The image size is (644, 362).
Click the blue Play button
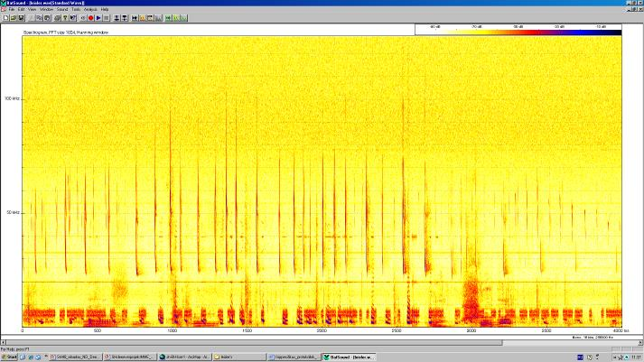pos(98,18)
